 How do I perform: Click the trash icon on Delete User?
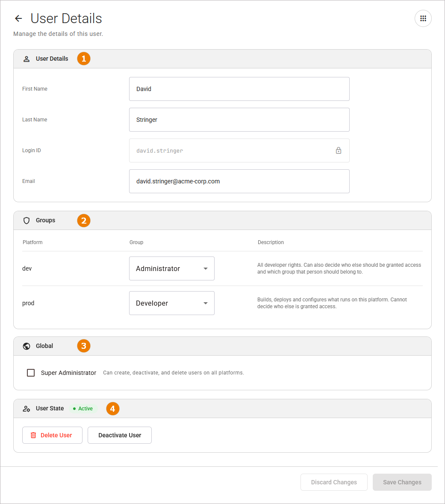coord(33,435)
